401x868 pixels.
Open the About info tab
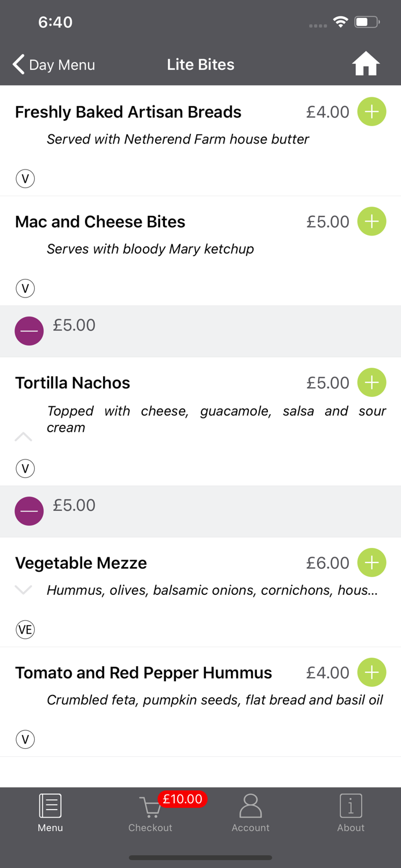351,813
